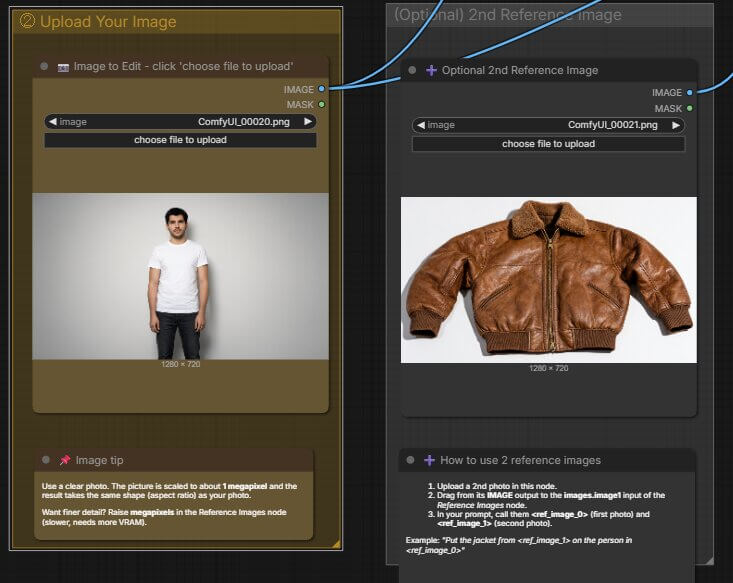Click the blue IMAGE output socket of 2nd Reference node

coord(690,93)
